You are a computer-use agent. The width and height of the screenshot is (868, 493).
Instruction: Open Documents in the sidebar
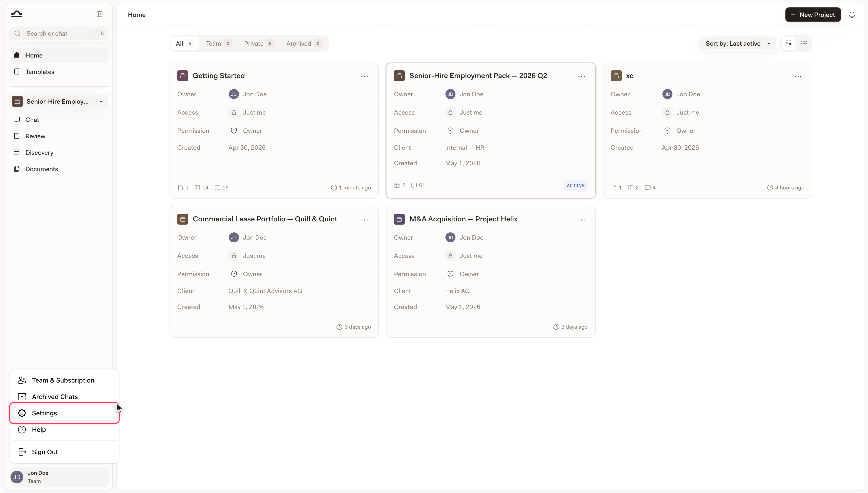tap(59, 169)
